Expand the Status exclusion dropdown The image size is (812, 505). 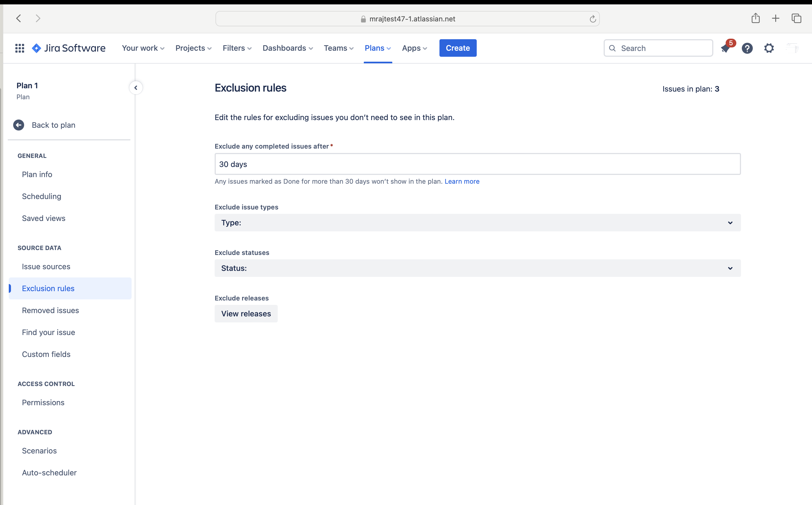(x=730, y=268)
